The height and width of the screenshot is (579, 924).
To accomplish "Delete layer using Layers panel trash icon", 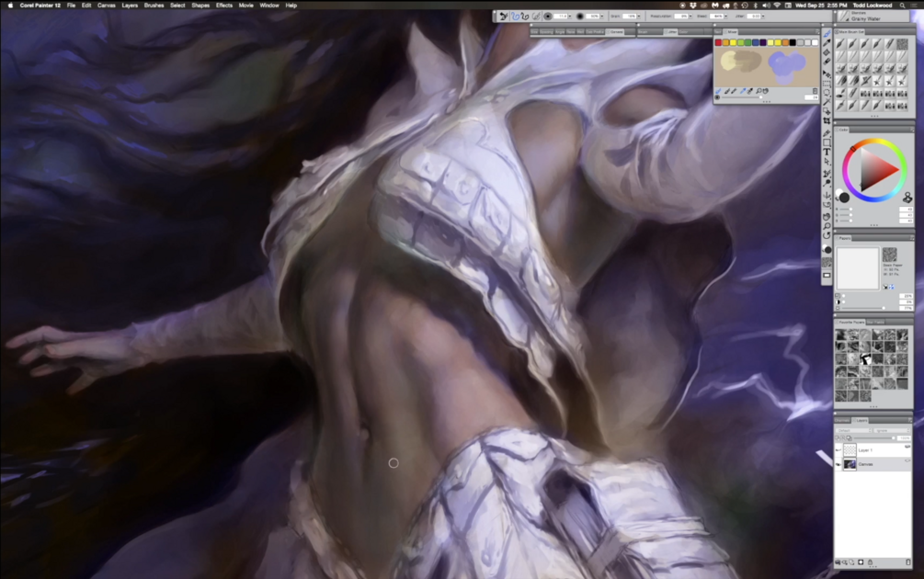I will [908, 562].
